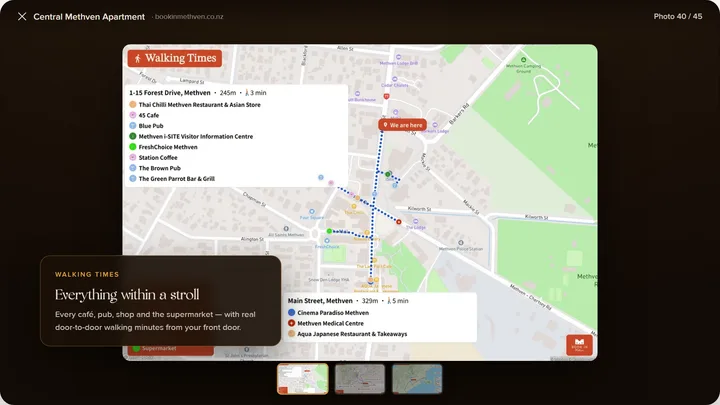
Task: Click the All Saints Methven marker
Action: [x=286, y=228]
